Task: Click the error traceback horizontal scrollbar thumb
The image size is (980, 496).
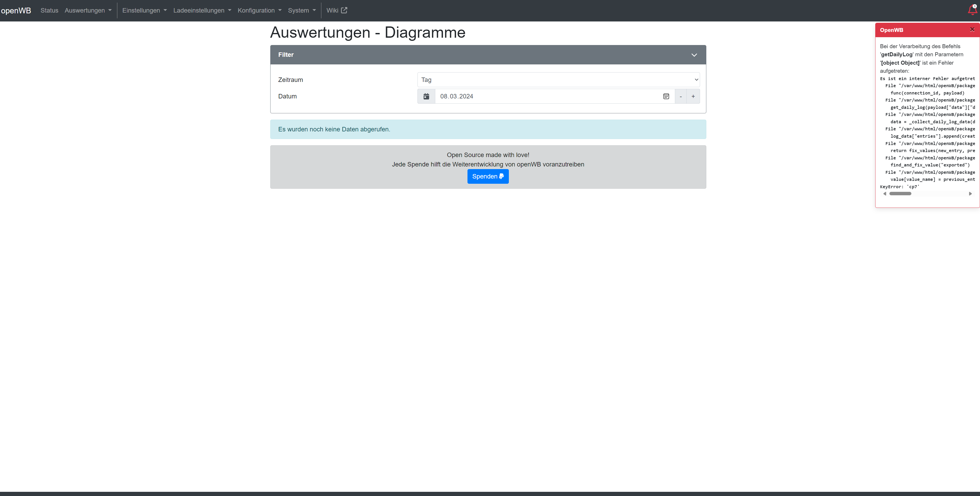Action: 900,194
